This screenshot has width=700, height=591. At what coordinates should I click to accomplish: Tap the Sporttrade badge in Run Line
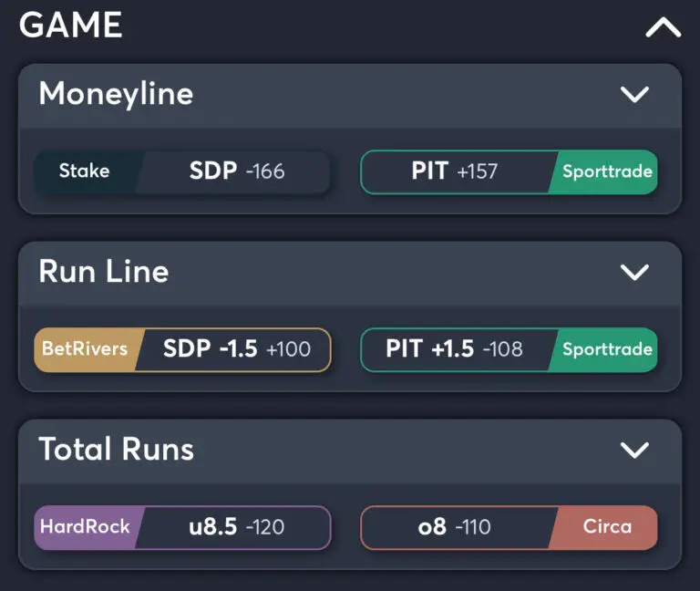pyautogui.click(x=606, y=349)
